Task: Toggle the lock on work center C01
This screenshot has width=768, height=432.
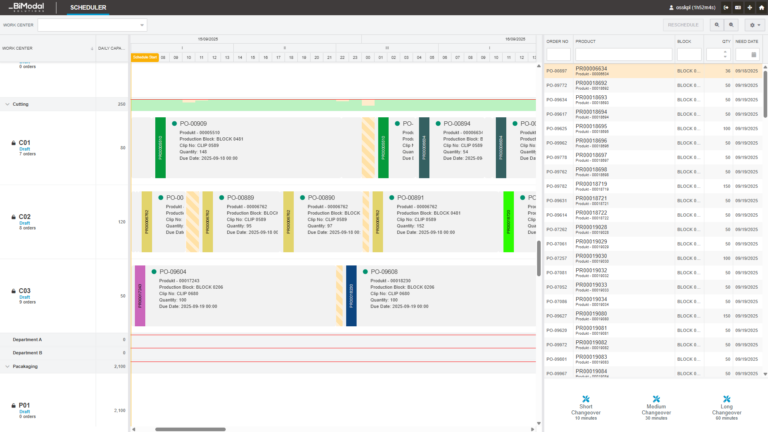Action: coord(13,143)
